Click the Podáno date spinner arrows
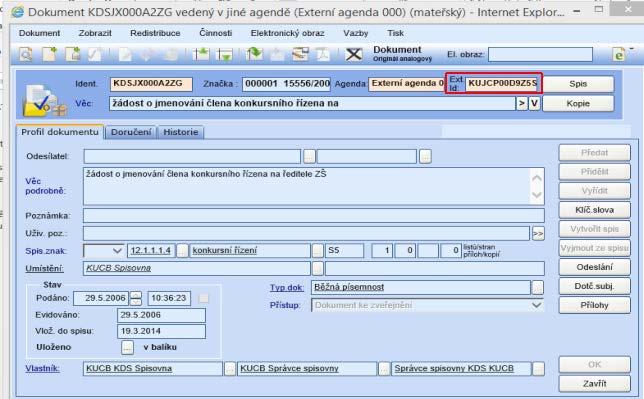This screenshot has height=399, width=644. point(136,298)
